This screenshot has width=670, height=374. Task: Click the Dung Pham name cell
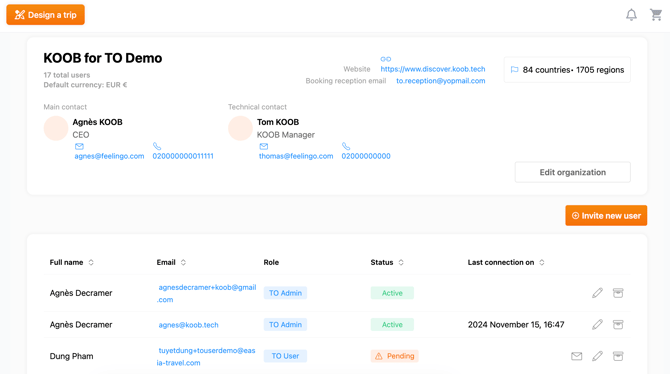click(71, 356)
